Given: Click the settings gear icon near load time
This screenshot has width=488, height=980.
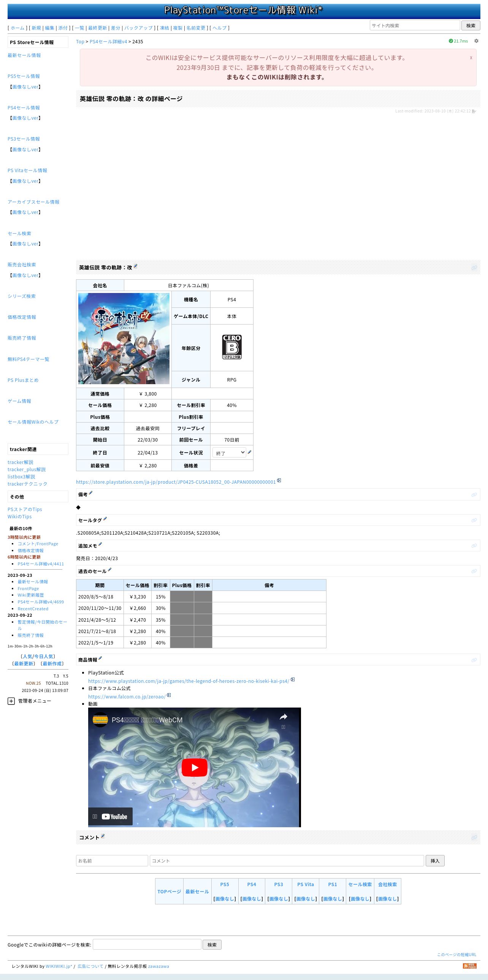Looking at the screenshot, I should (476, 41).
